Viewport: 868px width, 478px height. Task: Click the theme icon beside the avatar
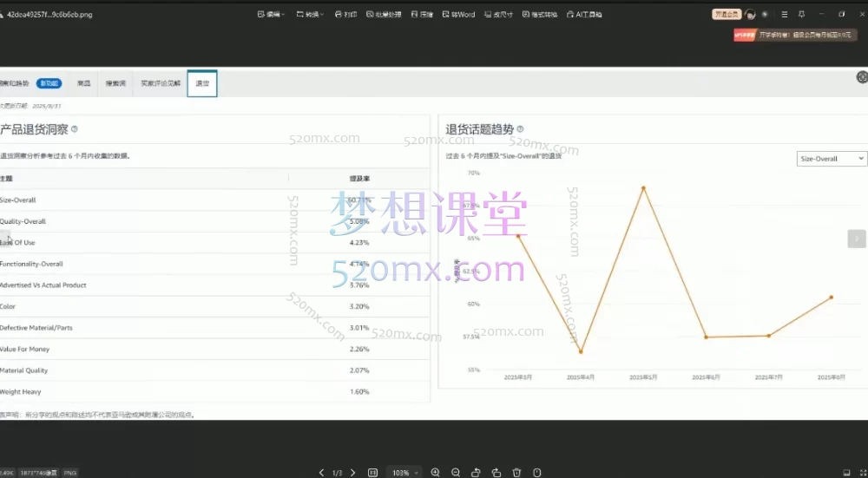(x=765, y=15)
